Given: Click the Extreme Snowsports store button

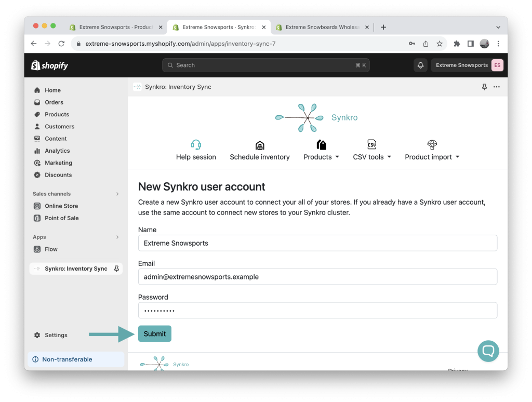Looking at the screenshot, I should pyautogui.click(x=467, y=65).
